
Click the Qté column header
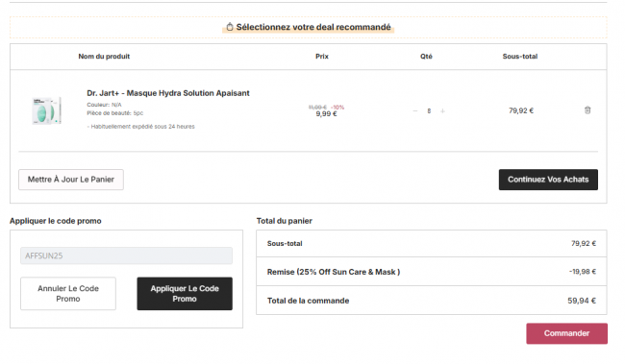pyautogui.click(x=426, y=57)
